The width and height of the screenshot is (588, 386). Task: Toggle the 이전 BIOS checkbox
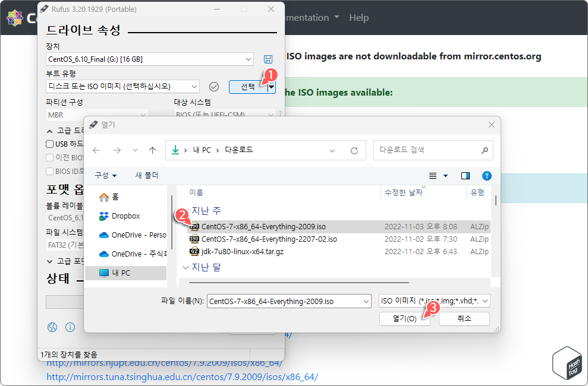coord(49,157)
